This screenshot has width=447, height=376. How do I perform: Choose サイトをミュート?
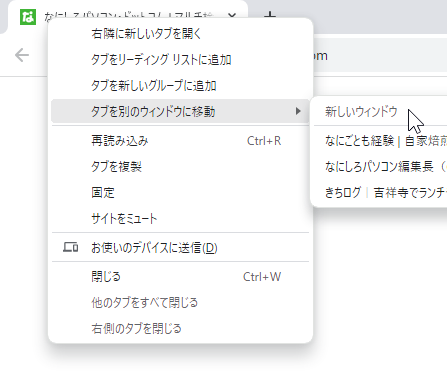180,219
